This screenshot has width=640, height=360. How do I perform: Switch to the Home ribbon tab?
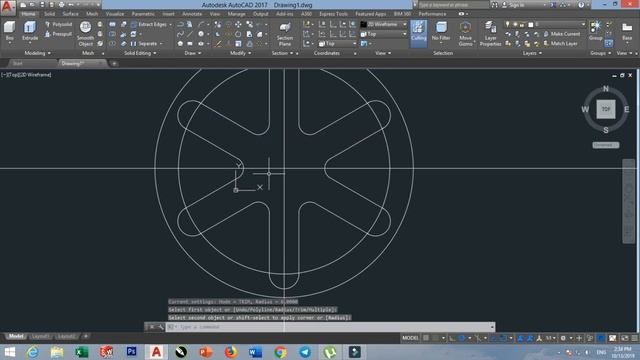click(28, 14)
